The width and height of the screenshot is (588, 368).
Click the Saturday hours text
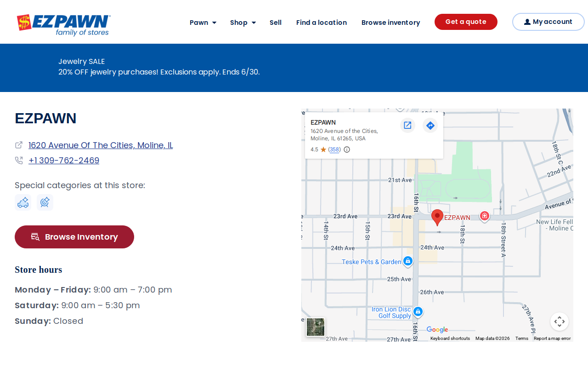tap(77, 305)
